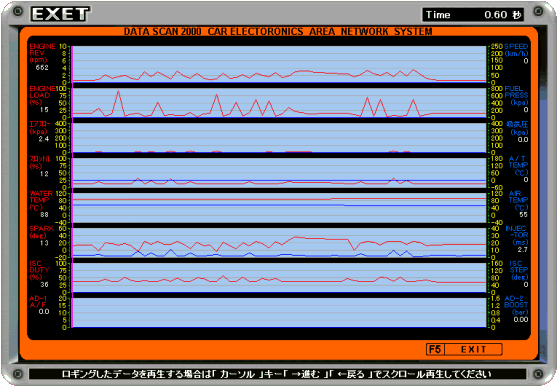This screenshot has height=387, width=558.
Task: Click the AD-2 BOOST bar label
Action: click(x=517, y=305)
